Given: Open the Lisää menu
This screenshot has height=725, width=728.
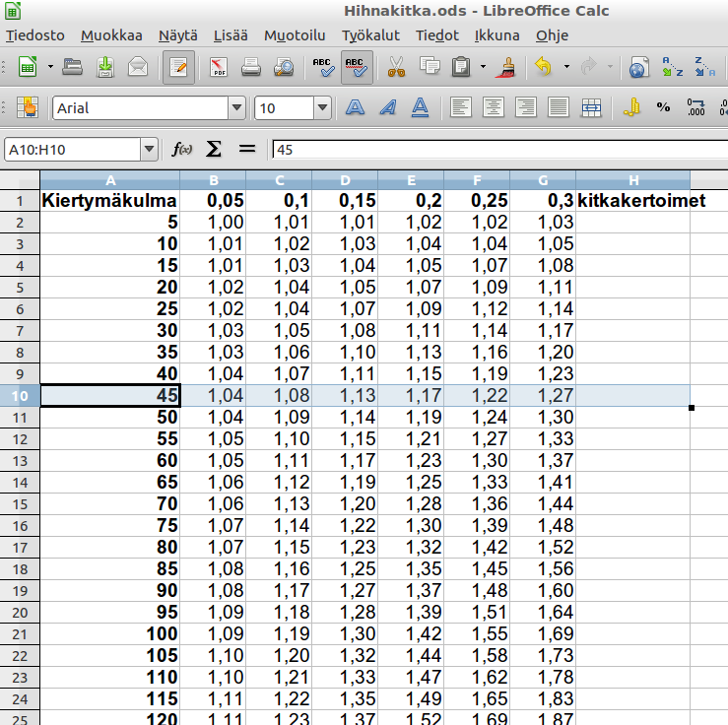Looking at the screenshot, I should coord(231,35).
